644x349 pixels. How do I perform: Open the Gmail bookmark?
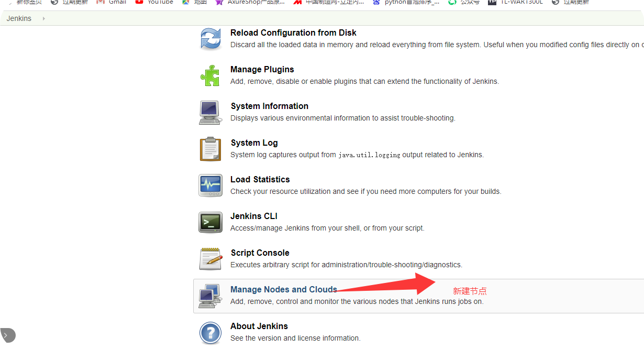[x=112, y=2]
